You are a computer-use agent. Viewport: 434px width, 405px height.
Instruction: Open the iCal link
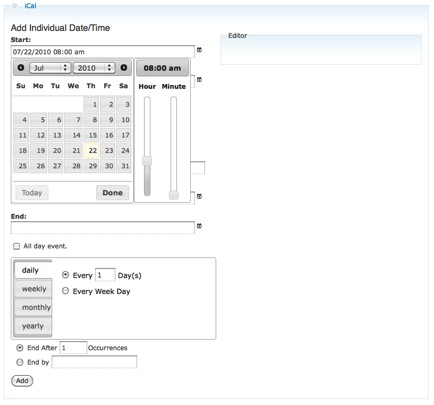[30, 6]
